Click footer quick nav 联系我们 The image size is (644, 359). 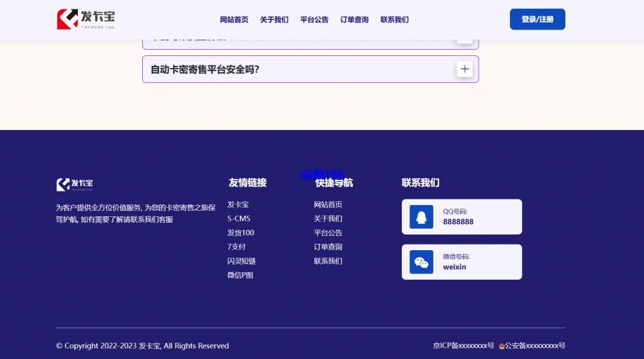[328, 262]
